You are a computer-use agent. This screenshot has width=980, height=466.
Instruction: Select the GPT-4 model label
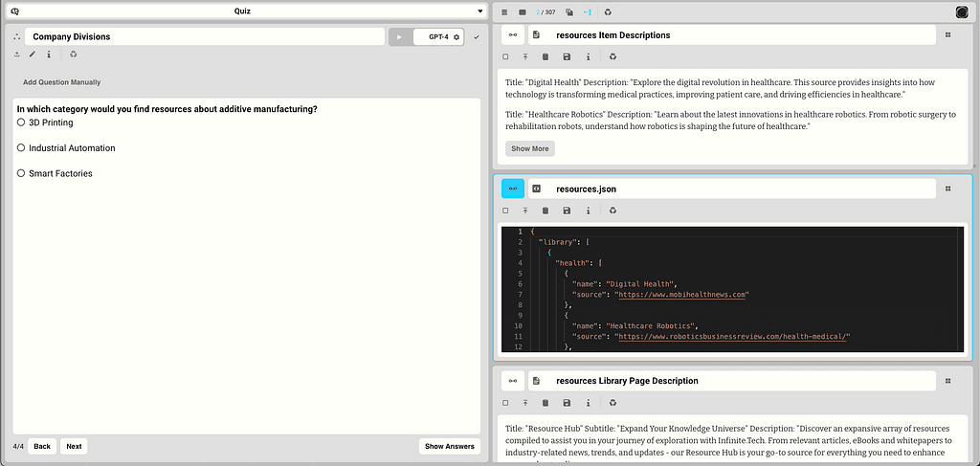[438, 37]
